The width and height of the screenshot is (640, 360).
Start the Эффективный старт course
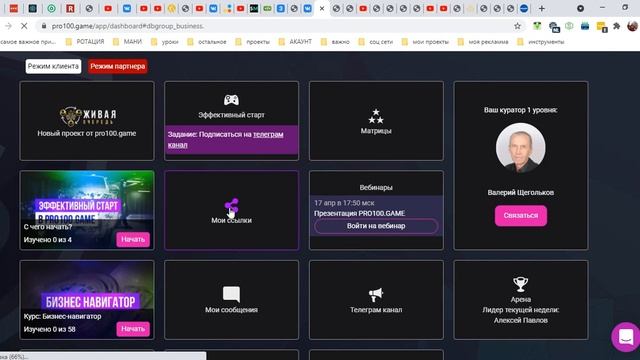(133, 240)
